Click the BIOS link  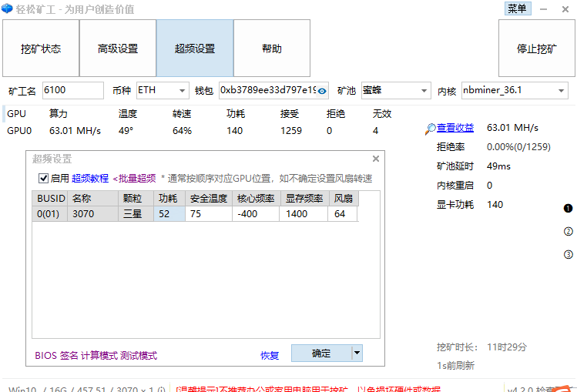(x=46, y=355)
